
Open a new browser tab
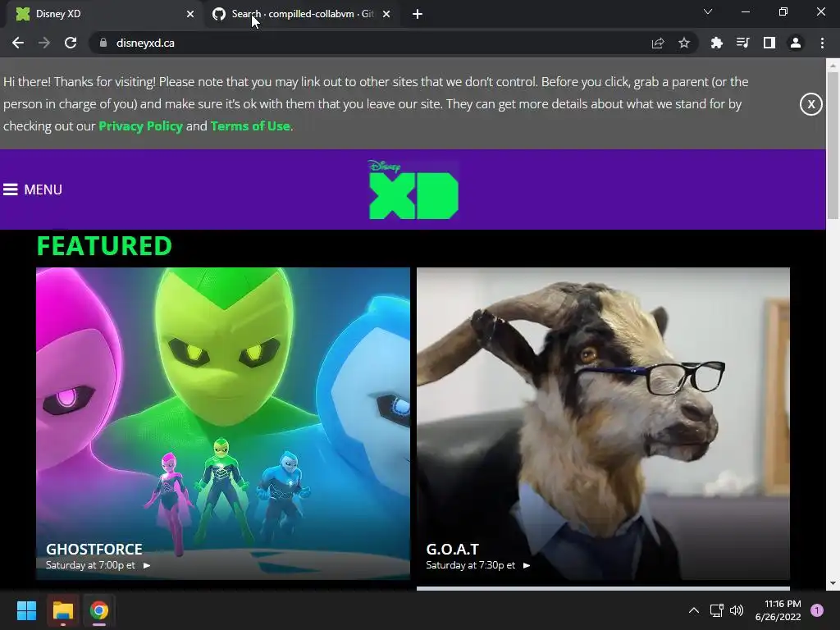pyautogui.click(x=418, y=14)
